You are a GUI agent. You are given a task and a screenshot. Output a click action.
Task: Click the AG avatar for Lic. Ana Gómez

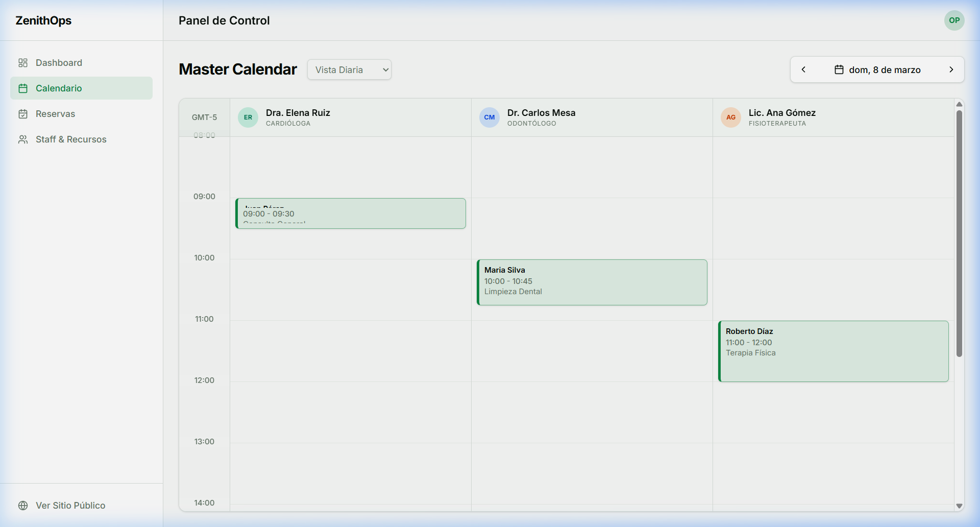[731, 117]
